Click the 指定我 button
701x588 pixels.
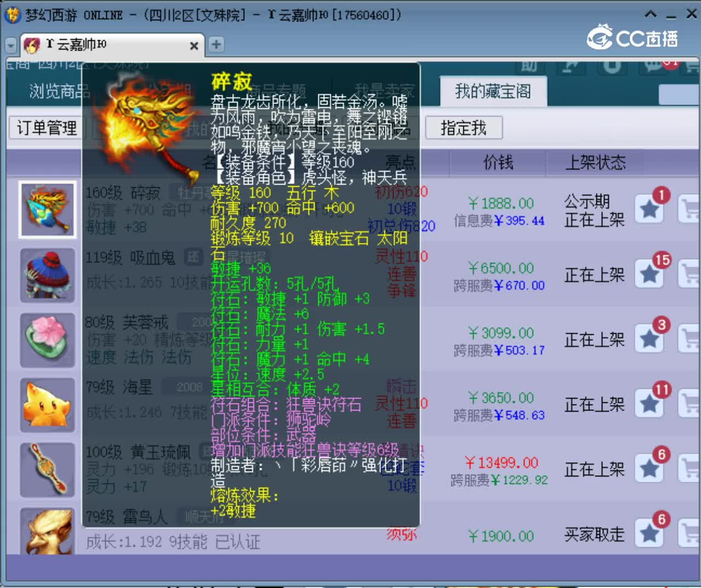[x=464, y=128]
